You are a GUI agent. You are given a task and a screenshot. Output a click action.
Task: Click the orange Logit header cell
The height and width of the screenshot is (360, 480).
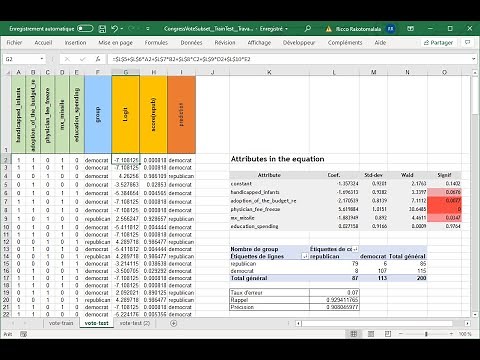pos(126,114)
